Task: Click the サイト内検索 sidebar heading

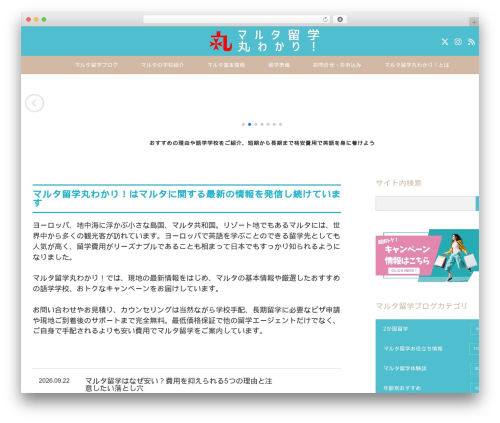Action: (399, 183)
